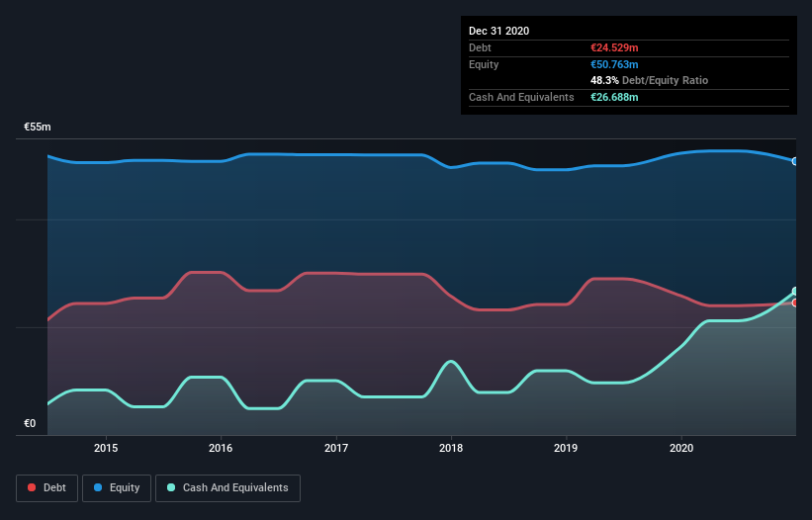812x520 pixels.
Task: Click the Debt endpoint marker on the red line
Action: (795, 303)
